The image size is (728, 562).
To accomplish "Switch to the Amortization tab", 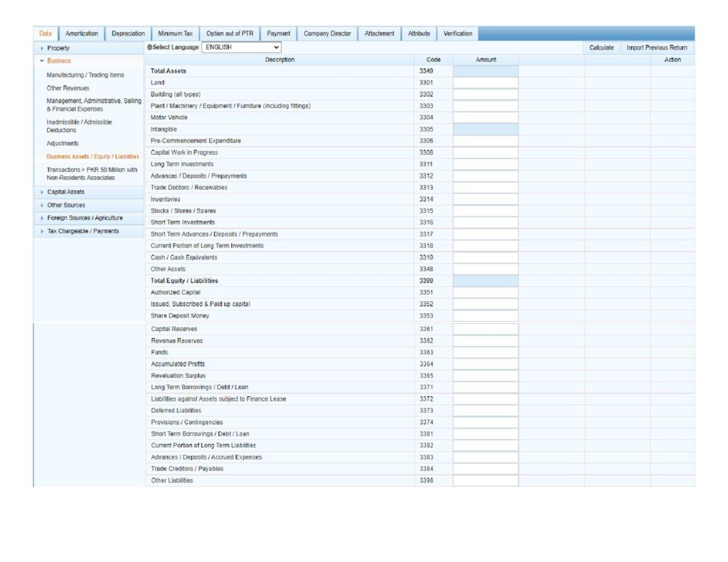I will (x=82, y=33).
